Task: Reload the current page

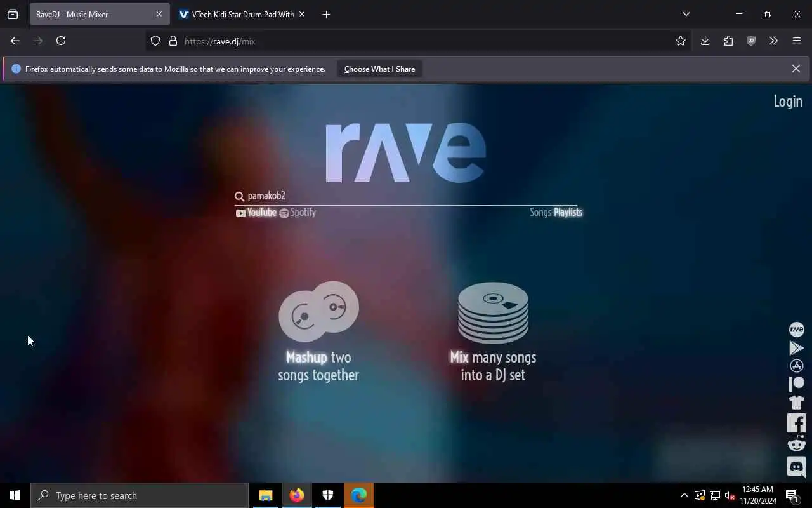Action: 61,41
